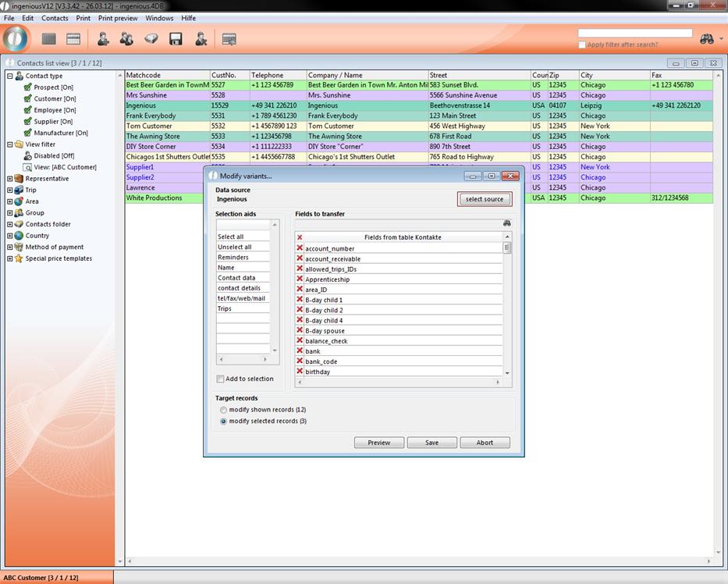Expand the Country tree node
Viewport: 728px width, 584px height.
pyautogui.click(x=10, y=236)
